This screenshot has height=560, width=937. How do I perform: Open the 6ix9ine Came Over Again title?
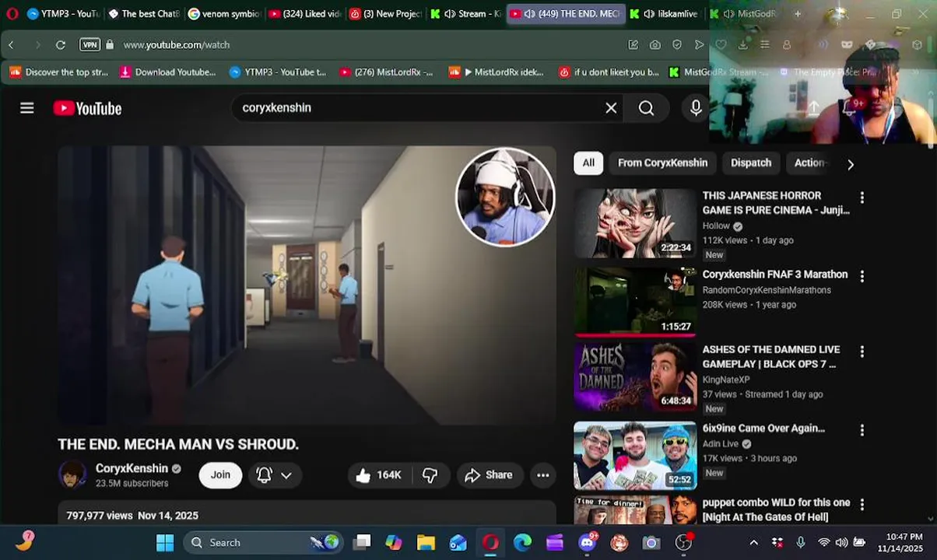763,429
